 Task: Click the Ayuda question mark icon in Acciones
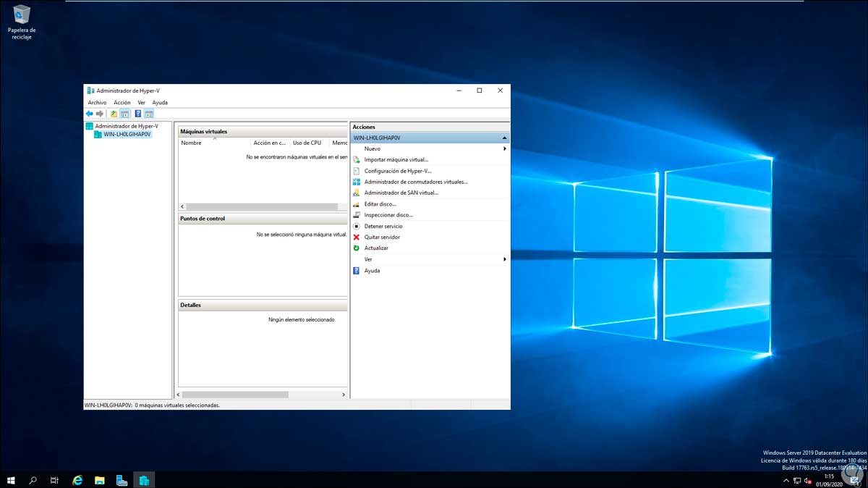coord(356,271)
